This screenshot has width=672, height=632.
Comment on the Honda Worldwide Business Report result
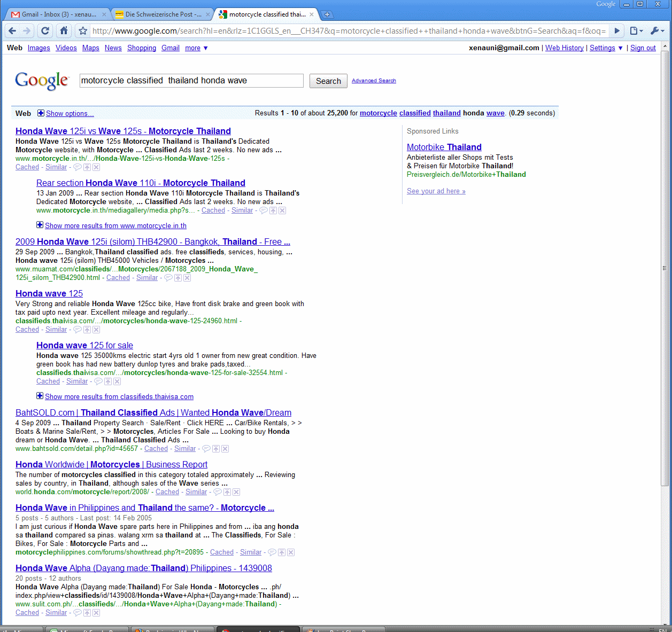[x=218, y=492]
